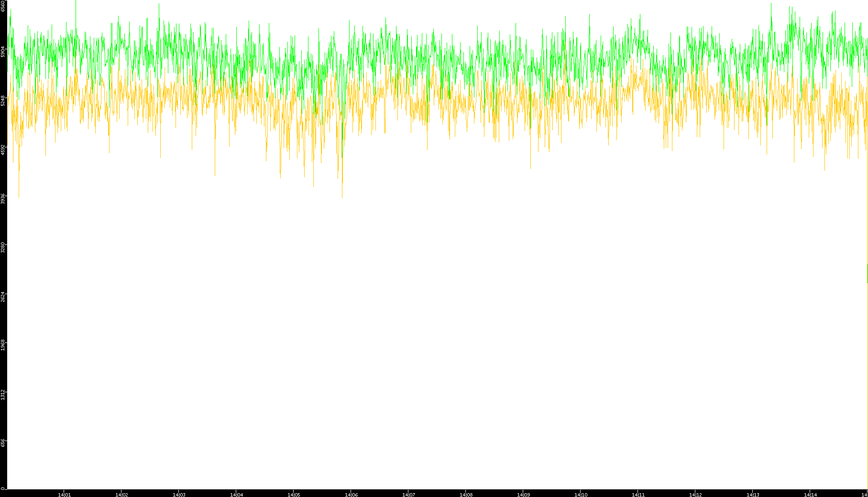Click the 14:09 time axis label

(523, 494)
